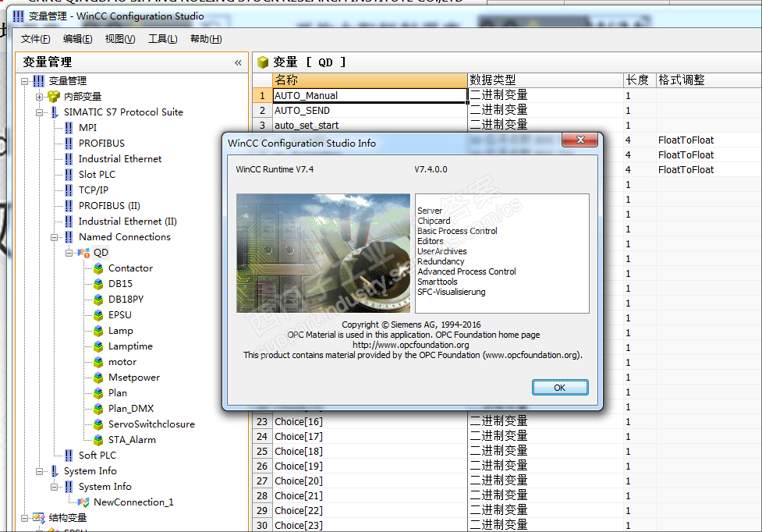Click the internal tags (内部变量) icon
Screen dimensions: 762x532
[x=54, y=97]
